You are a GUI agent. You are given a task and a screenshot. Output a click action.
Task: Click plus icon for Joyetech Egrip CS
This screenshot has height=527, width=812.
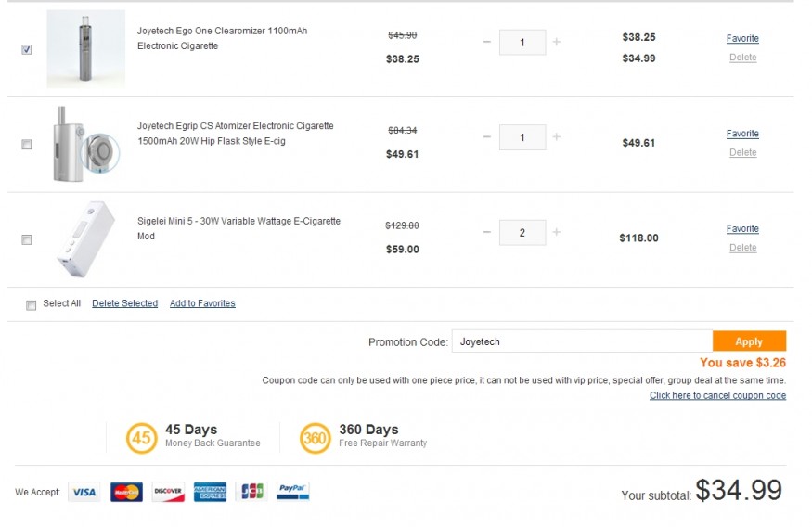(x=556, y=136)
